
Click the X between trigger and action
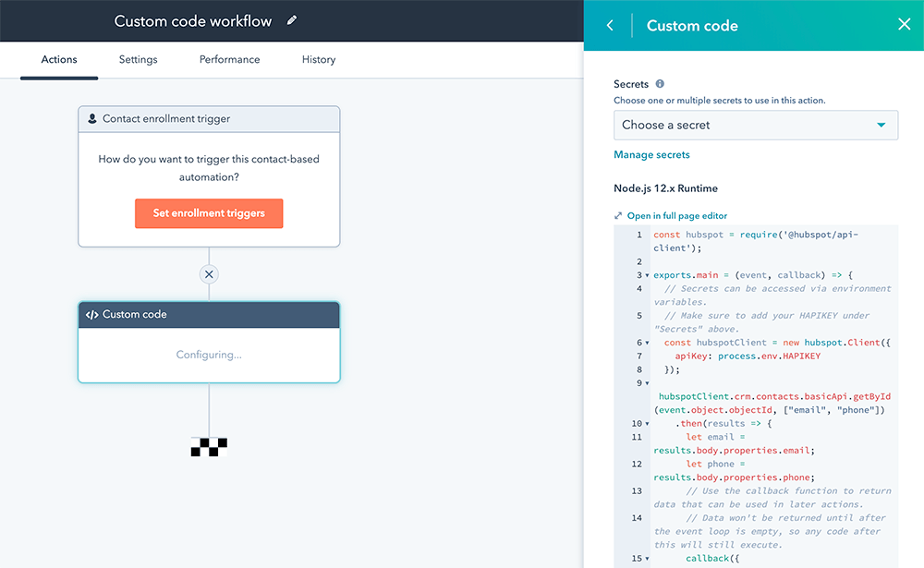(209, 274)
